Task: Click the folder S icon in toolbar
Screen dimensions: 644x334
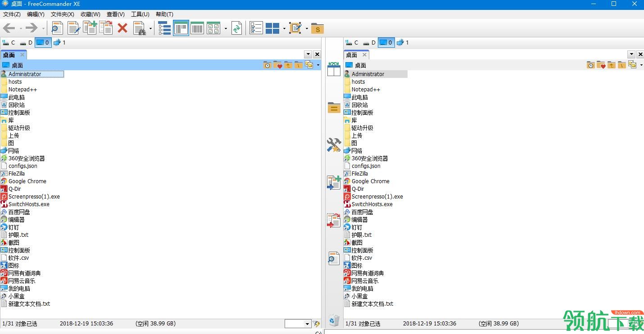Action: (x=317, y=28)
